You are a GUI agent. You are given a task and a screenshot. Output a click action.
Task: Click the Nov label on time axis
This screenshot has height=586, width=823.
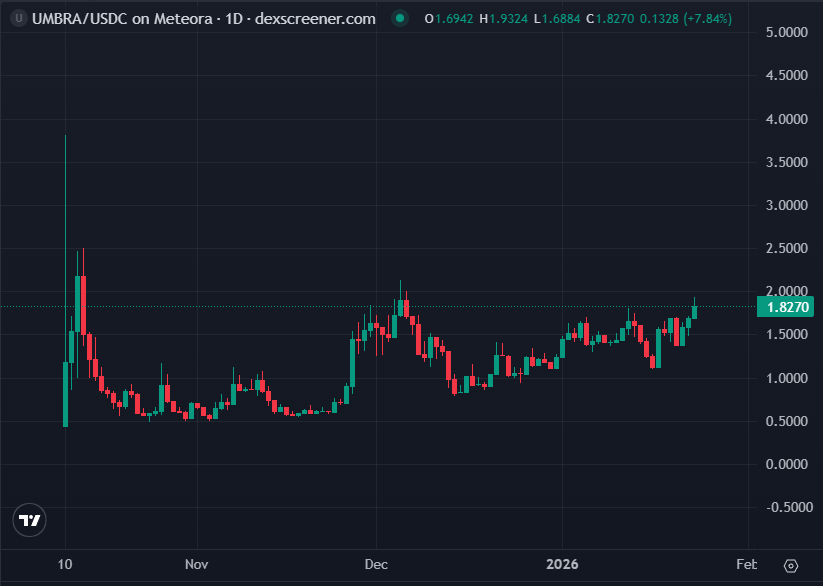point(197,564)
